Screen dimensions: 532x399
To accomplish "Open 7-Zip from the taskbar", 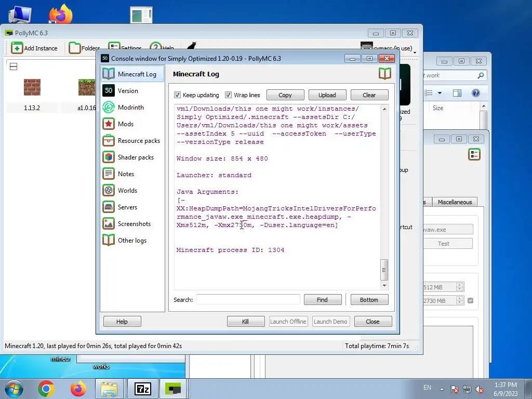I will [142, 389].
